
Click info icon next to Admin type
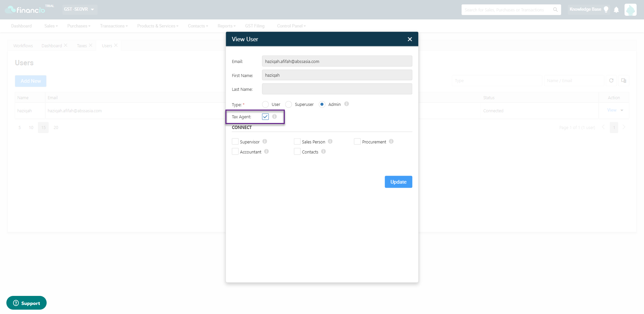[x=346, y=104]
